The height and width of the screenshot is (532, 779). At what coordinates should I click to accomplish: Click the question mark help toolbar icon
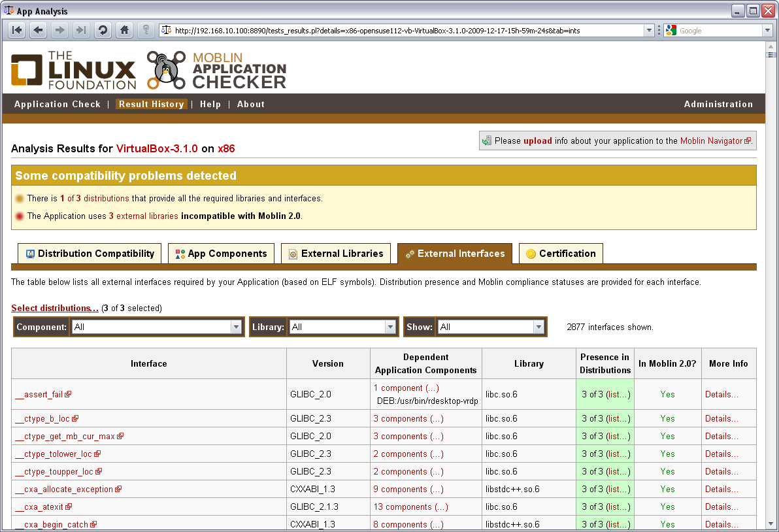(146, 30)
